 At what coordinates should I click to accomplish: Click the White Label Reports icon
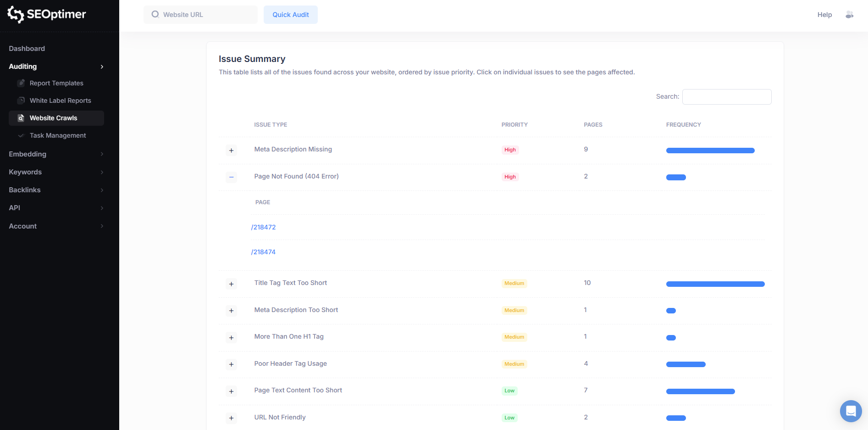[21, 101]
